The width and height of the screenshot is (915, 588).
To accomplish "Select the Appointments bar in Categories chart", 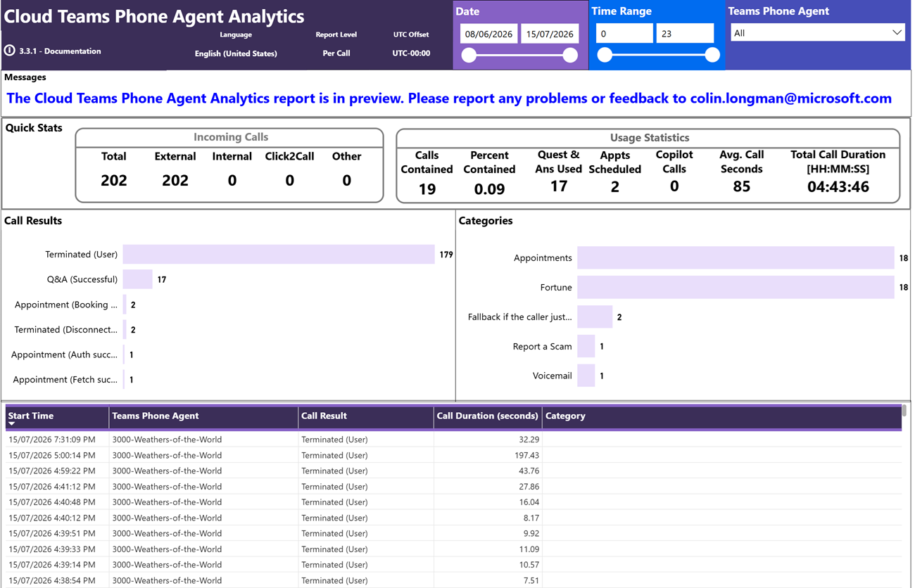I will (736, 258).
